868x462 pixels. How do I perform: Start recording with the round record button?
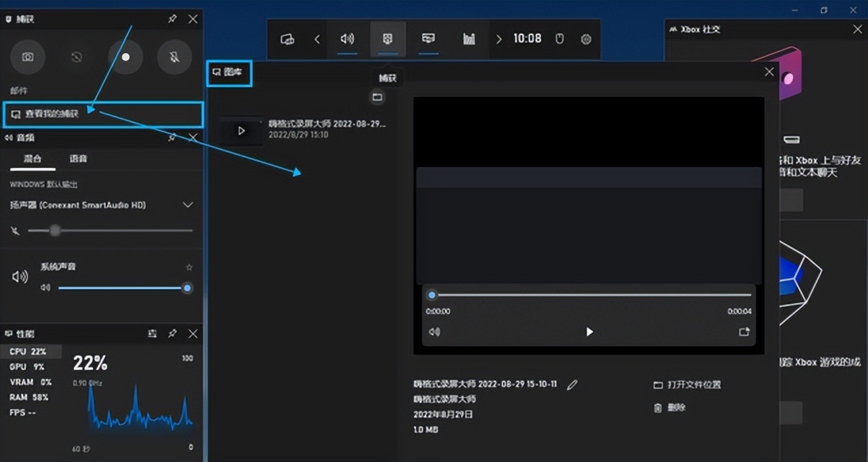coord(125,58)
